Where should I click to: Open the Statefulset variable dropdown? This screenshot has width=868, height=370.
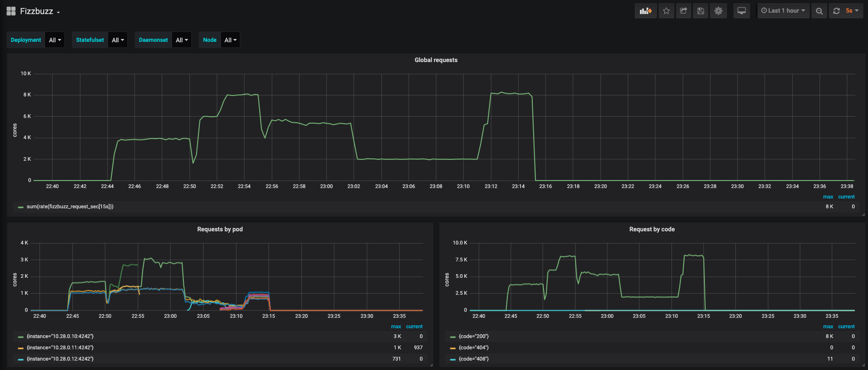[118, 40]
